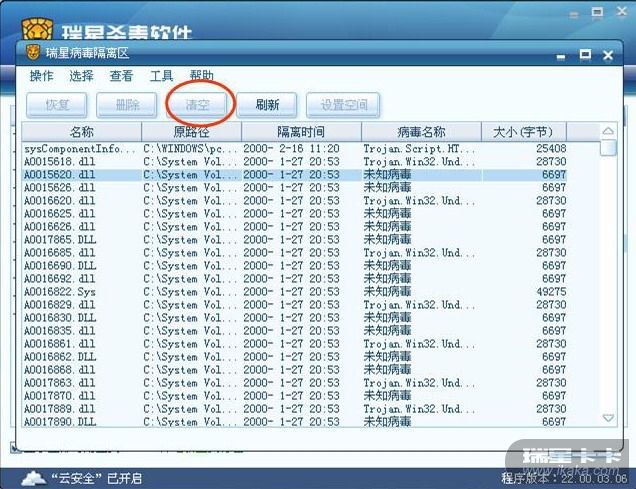The image size is (636, 489).
Task: Click the 恢复 button
Action: 57,105
